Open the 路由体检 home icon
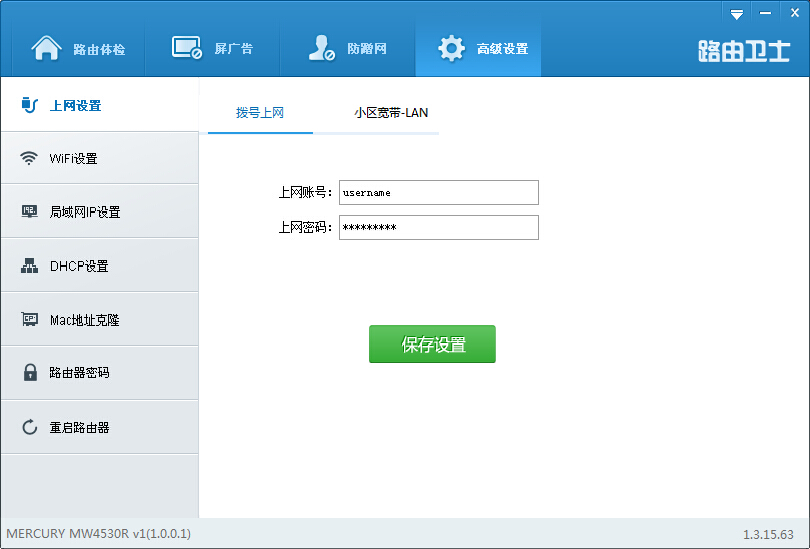Screen dimensions: 810x549 click(46, 48)
